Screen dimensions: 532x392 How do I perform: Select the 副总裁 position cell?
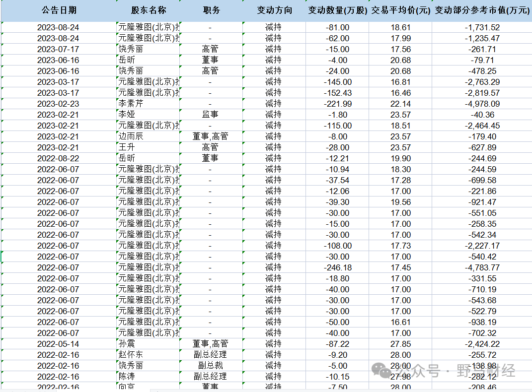pyautogui.click(x=210, y=366)
